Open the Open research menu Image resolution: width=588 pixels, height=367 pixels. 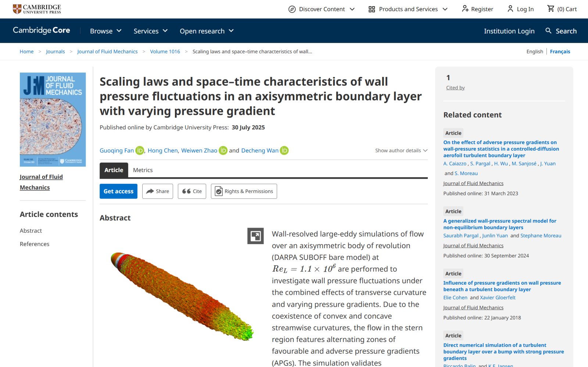pos(207,31)
